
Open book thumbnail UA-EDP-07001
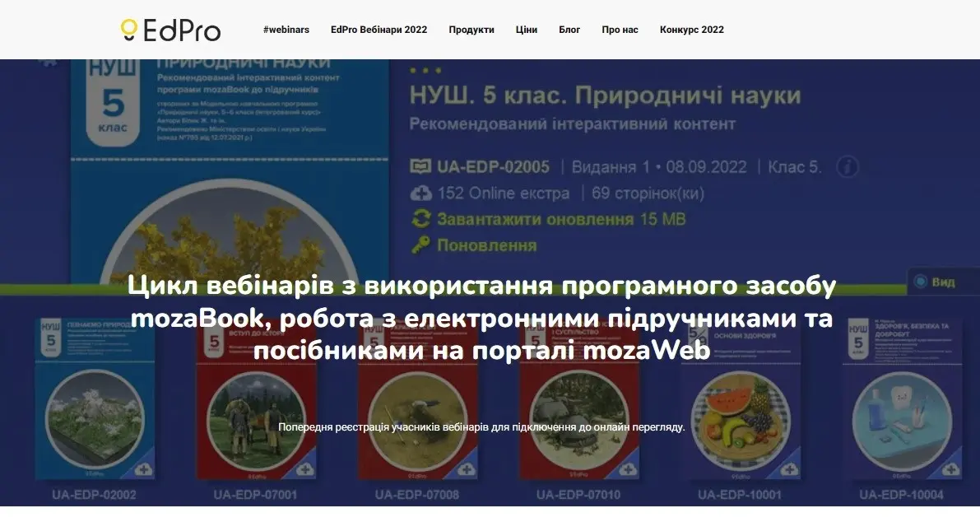point(256,398)
